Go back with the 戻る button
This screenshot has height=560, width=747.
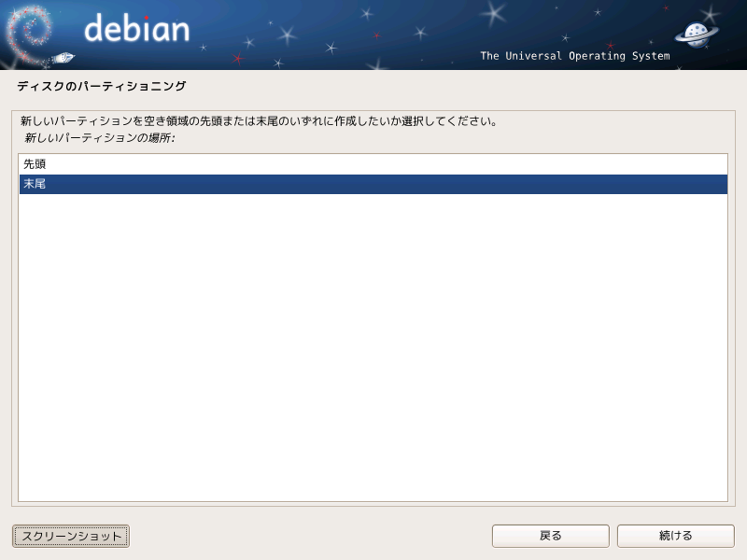click(x=550, y=536)
